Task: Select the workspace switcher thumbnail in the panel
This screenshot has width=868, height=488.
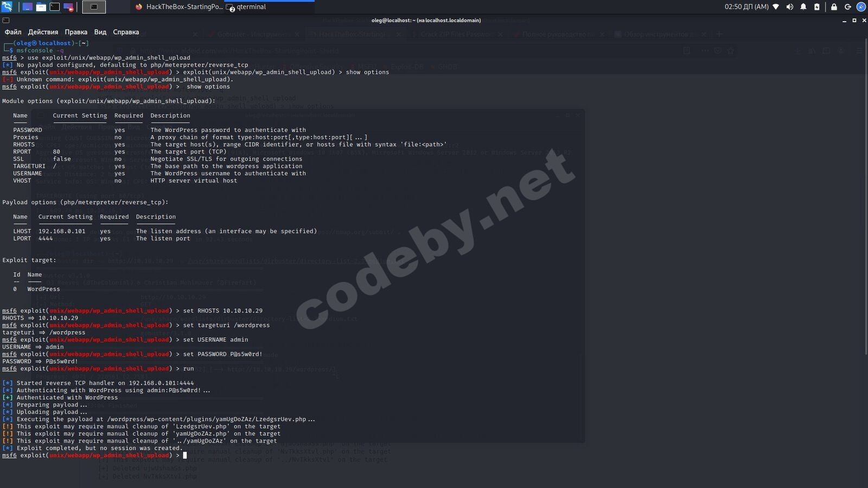Action: click(94, 7)
